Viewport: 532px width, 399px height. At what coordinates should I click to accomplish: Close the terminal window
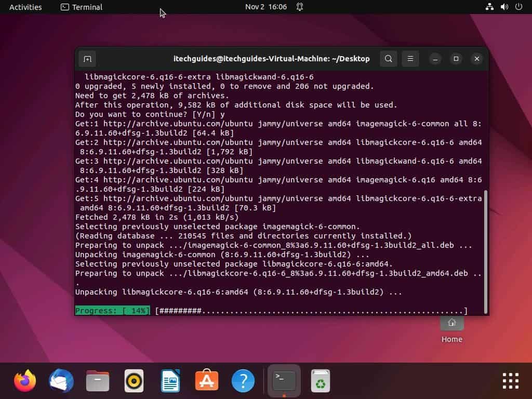[x=477, y=59]
